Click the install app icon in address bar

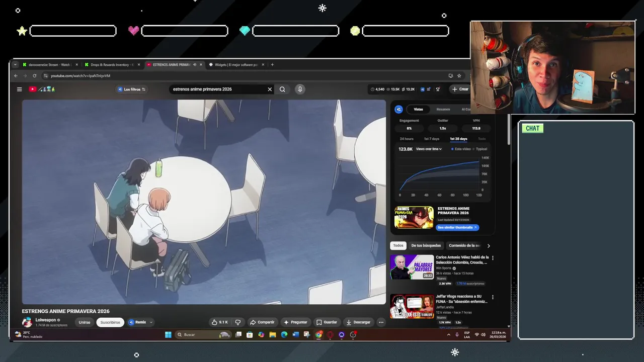coord(451,75)
